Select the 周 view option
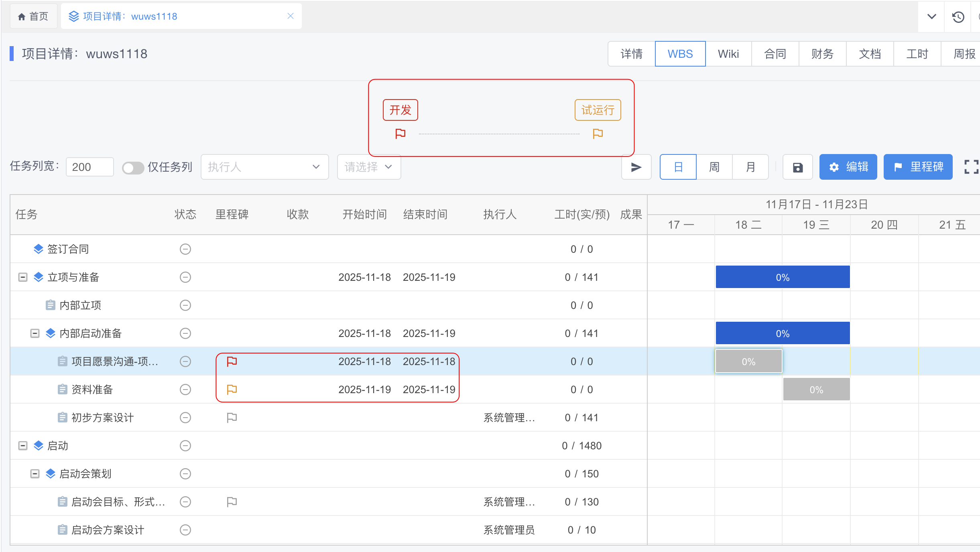This screenshot has width=980, height=552. click(x=714, y=167)
